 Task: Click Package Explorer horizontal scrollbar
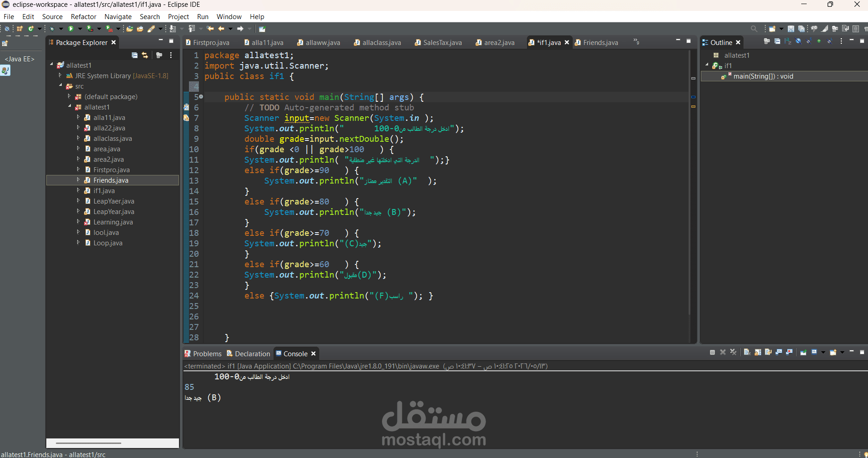(x=89, y=443)
